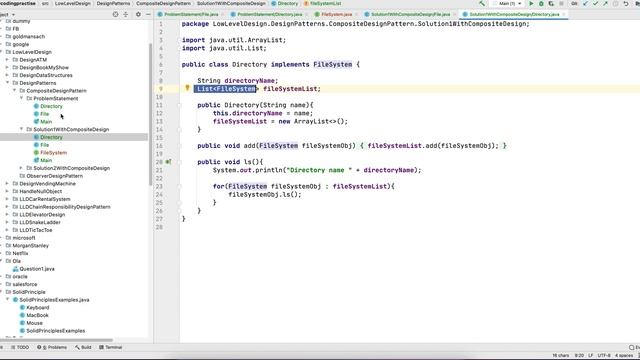Collapse the CompositeDesignPattern folder
This screenshot has width=640, height=360.
pos(14,91)
